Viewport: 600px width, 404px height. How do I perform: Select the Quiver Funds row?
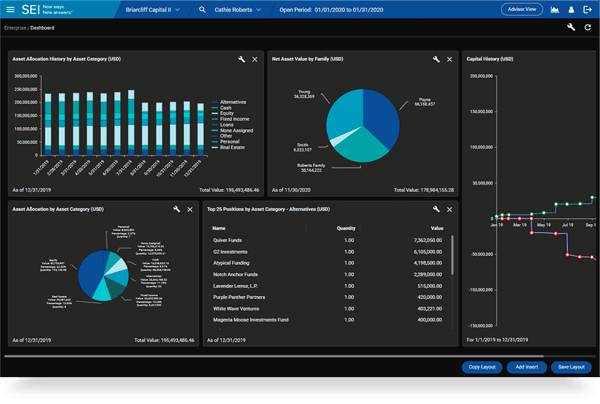click(x=328, y=240)
